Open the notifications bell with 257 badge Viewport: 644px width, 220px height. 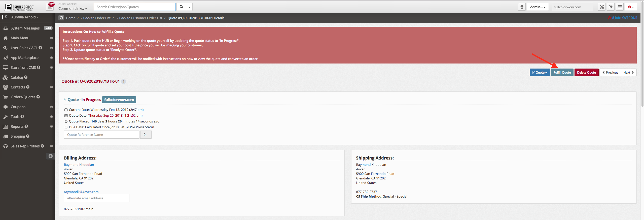click(50, 7)
